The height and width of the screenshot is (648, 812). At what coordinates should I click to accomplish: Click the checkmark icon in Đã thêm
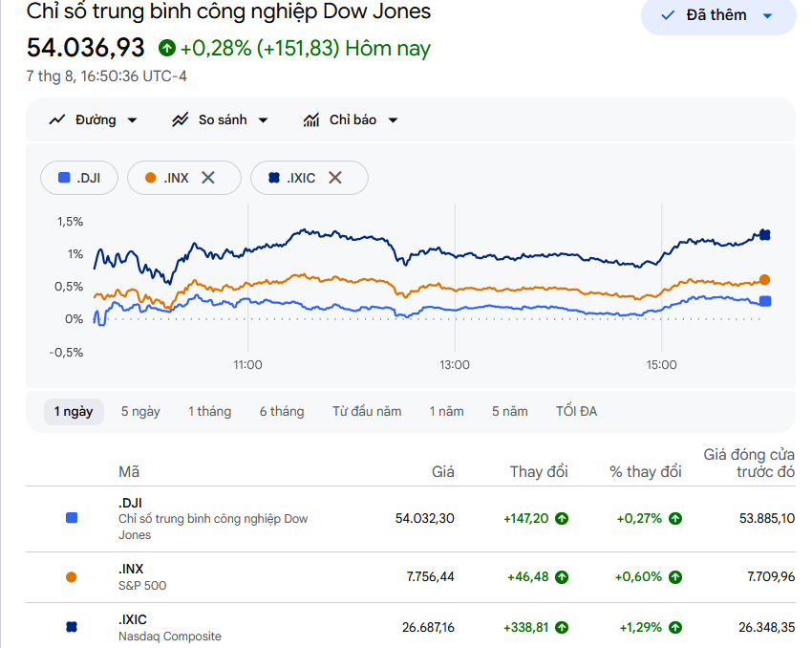(x=668, y=15)
